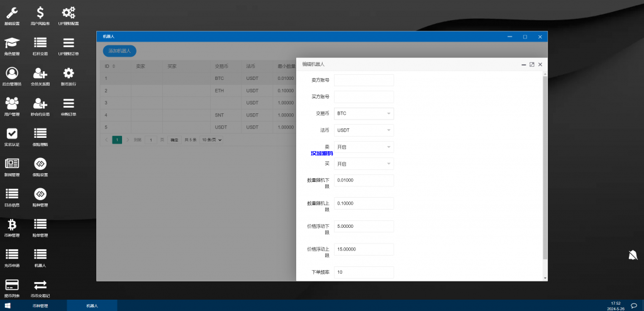Click the 价格浮动下限 field with 5.00000
Viewport: 644px width, 311px height.
click(364, 226)
